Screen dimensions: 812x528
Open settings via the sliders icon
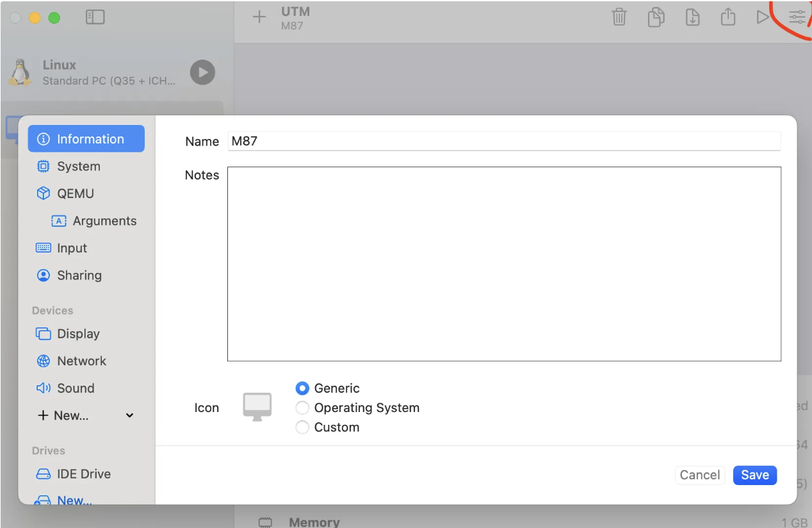(x=797, y=17)
